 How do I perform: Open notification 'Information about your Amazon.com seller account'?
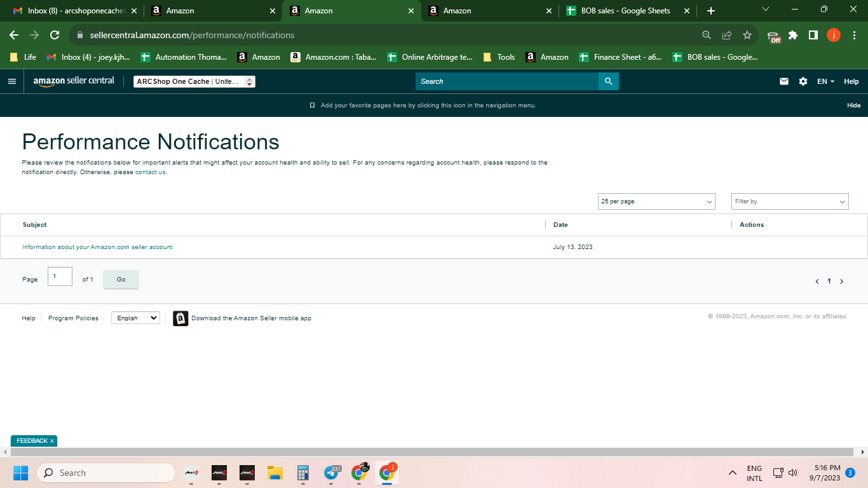(97, 247)
